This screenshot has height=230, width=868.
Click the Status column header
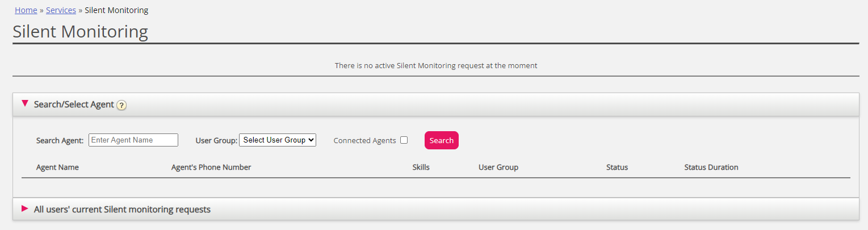coord(617,168)
